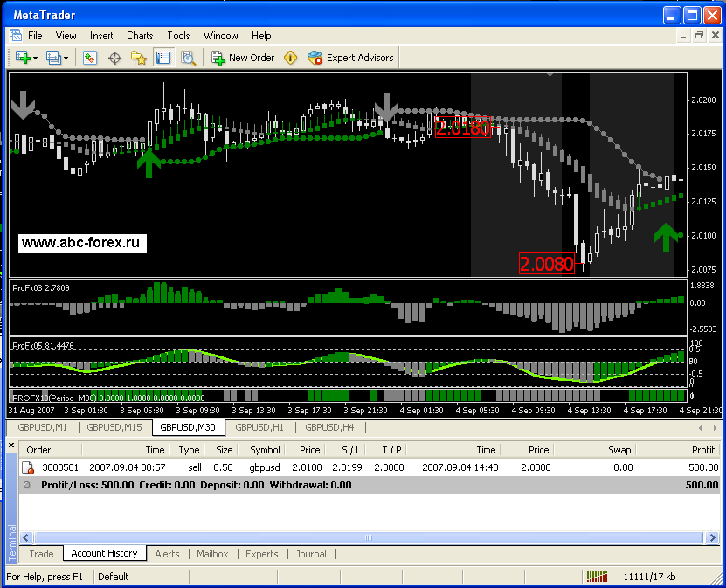This screenshot has width=726, height=588.
Task: Click stop loss value 2.0199
Action: coord(347,467)
